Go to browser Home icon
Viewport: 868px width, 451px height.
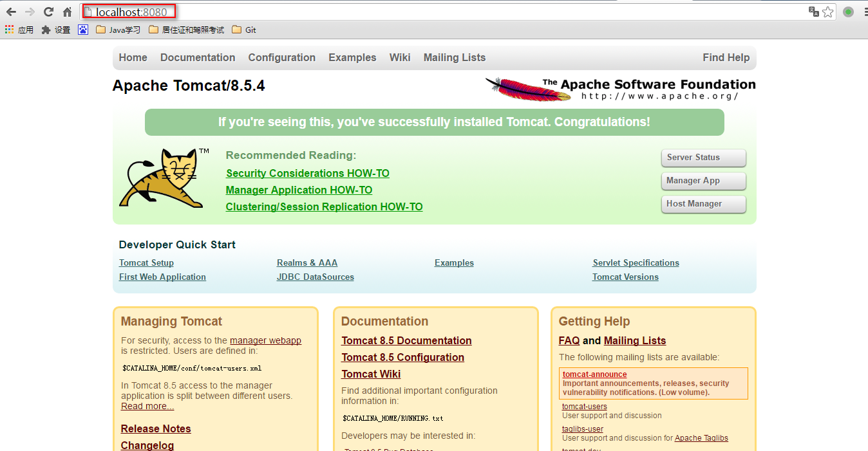point(67,12)
